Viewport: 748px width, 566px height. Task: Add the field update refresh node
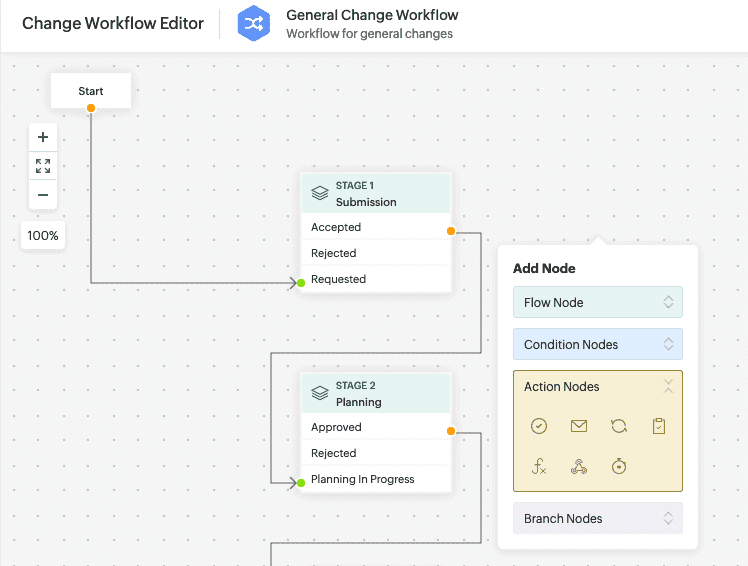pos(619,426)
